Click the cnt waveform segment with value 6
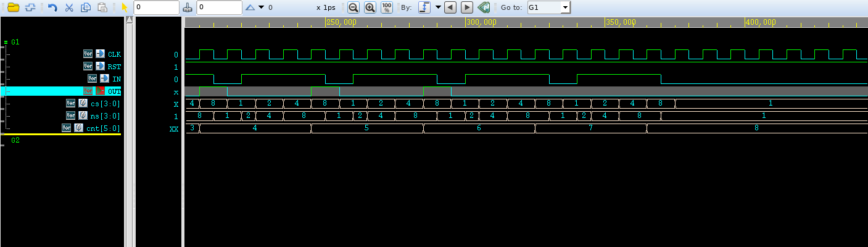868x247 pixels. (479, 128)
